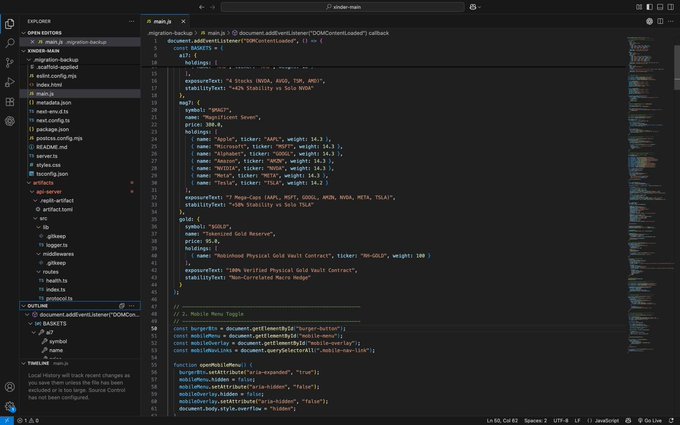Collapse BASKETS in the Outline
680x425 pixels.
(31, 324)
